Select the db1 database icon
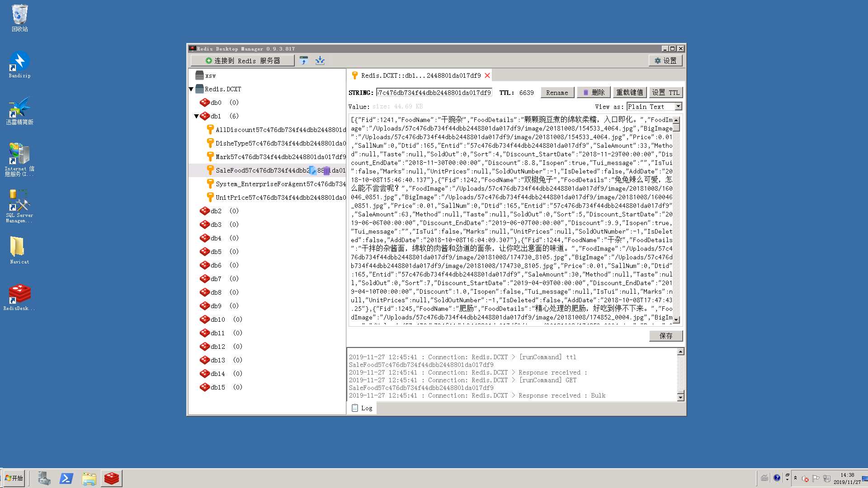This screenshot has height=488, width=868. tap(205, 116)
